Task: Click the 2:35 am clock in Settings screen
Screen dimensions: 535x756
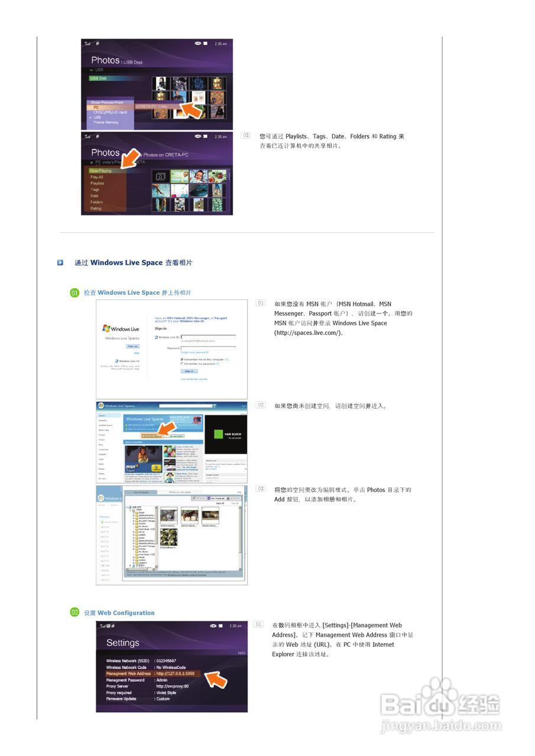Action: 235,626
